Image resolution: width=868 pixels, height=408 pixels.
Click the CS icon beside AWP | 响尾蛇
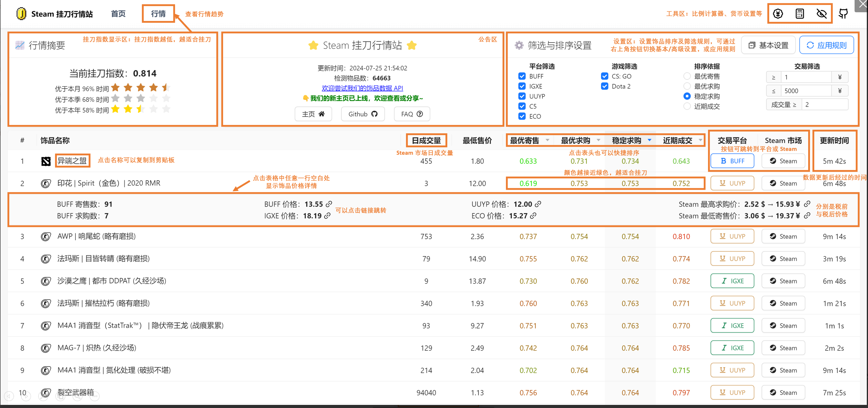[46, 237]
